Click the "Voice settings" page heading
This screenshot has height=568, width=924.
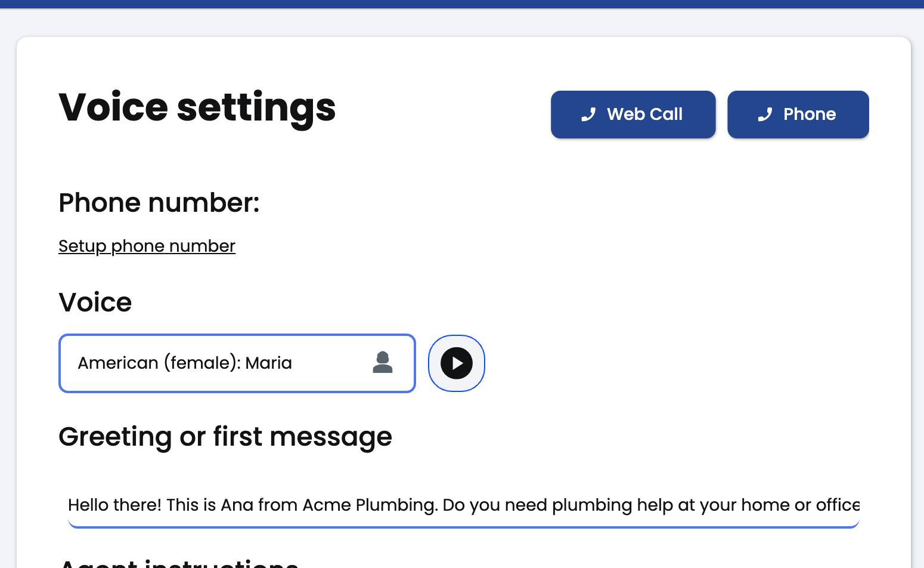pos(197,107)
